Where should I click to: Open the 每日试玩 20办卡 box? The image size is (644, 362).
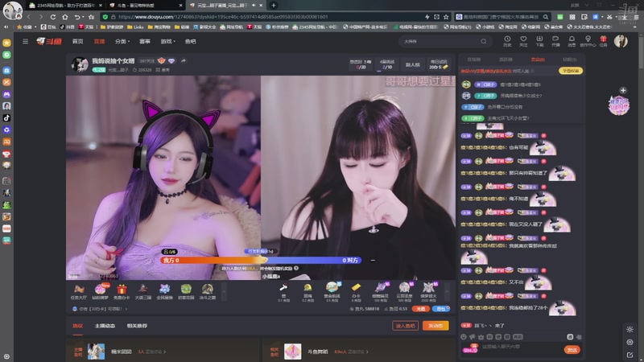click(439, 64)
